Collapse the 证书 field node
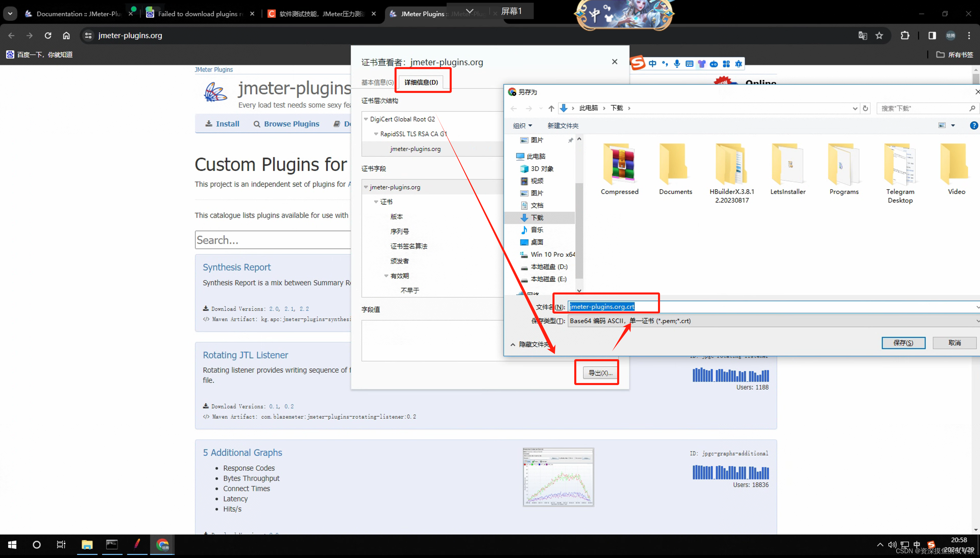The height and width of the screenshot is (558, 980). pyautogui.click(x=376, y=202)
